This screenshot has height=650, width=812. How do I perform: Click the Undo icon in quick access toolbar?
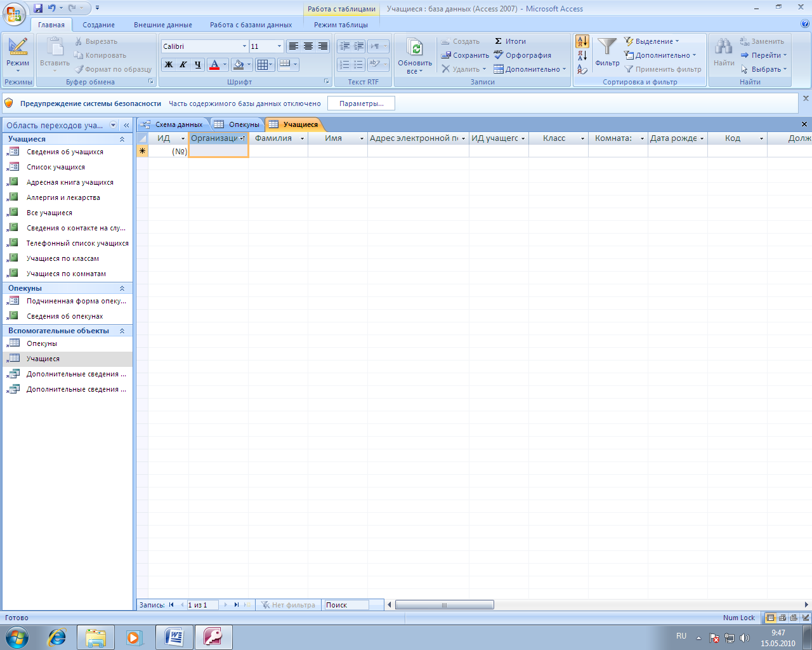point(51,8)
